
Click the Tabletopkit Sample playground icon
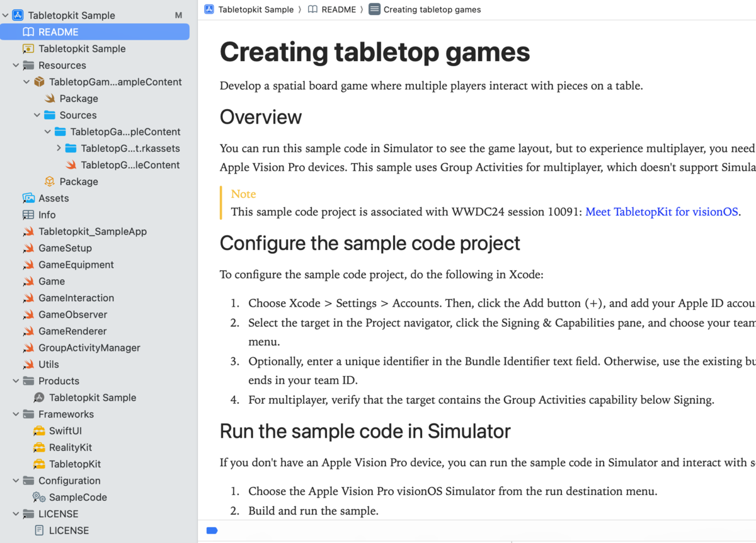click(28, 49)
